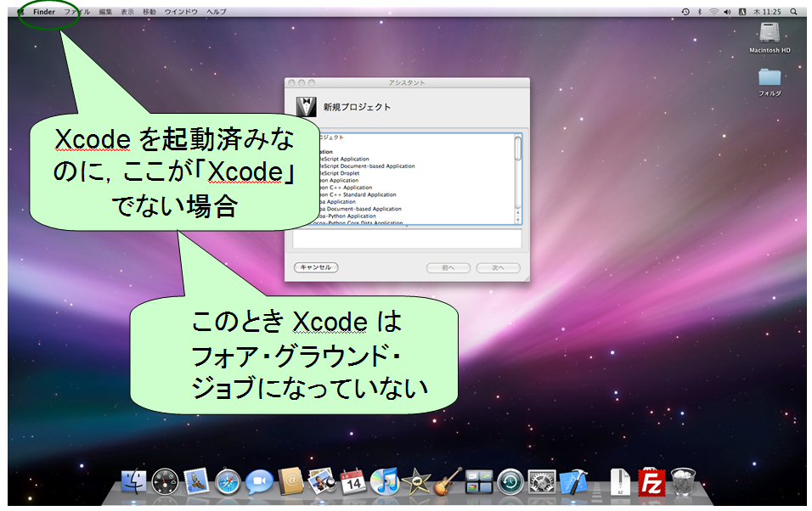Open the Mail stamp icon in Dock
Screen dimensions: 812x511
pyautogui.click(x=196, y=481)
